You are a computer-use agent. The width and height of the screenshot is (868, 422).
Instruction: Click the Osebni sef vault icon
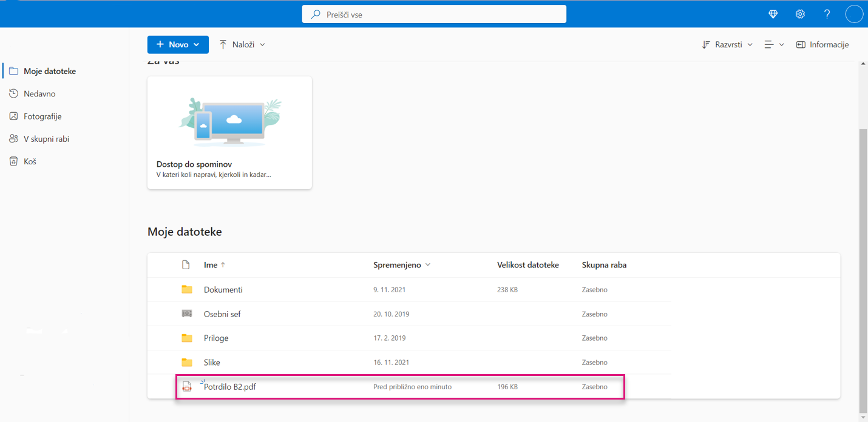pyautogui.click(x=187, y=313)
